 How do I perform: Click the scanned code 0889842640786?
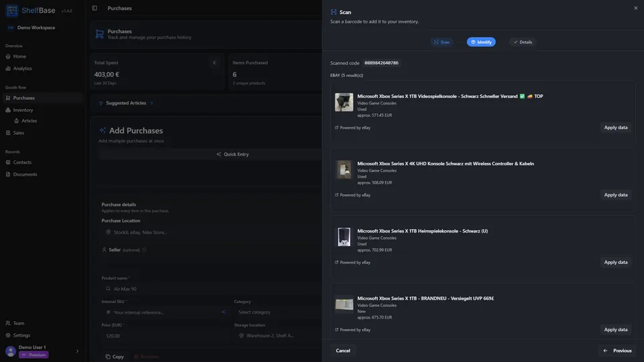tap(381, 63)
